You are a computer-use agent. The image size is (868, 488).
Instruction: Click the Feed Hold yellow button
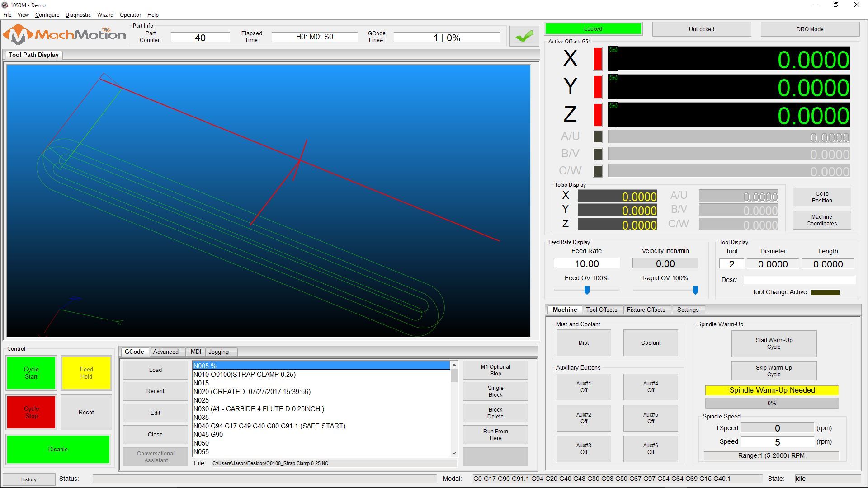86,372
